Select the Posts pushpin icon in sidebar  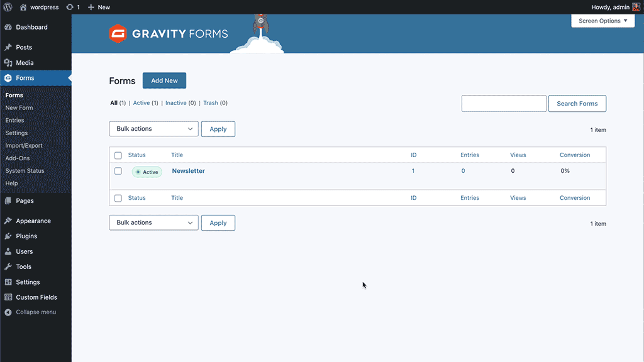(x=9, y=47)
